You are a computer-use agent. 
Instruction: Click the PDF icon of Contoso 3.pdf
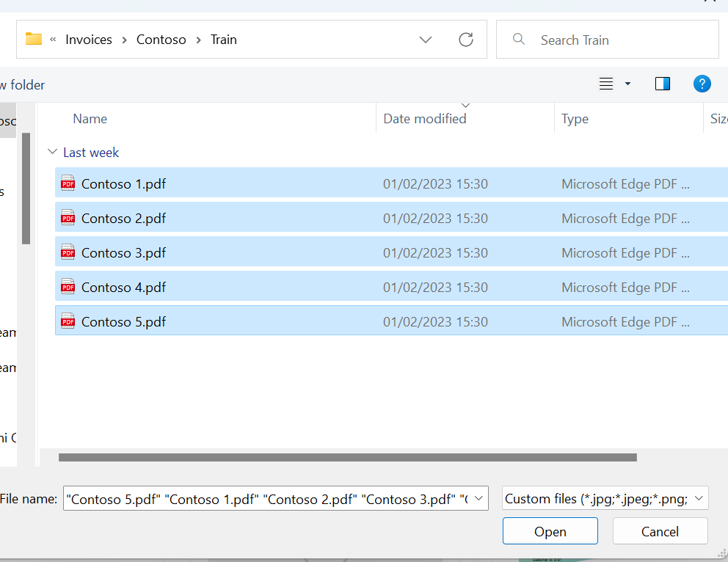tap(68, 252)
